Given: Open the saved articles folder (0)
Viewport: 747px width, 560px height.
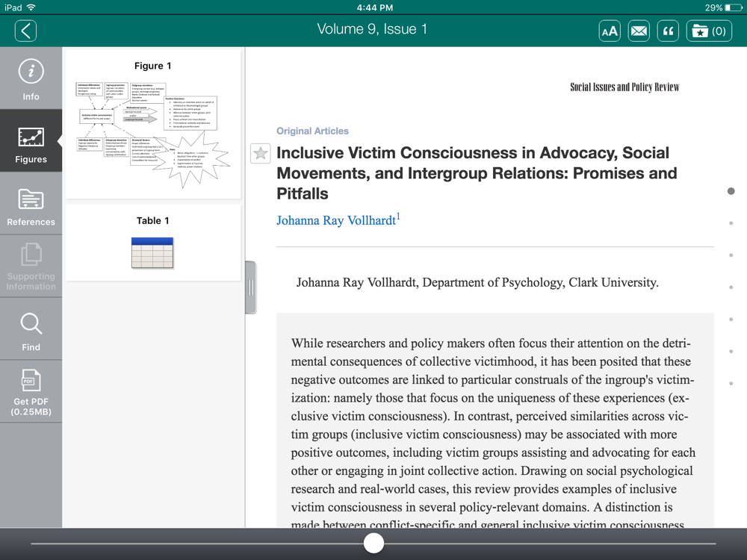Looking at the screenshot, I should pos(709,31).
